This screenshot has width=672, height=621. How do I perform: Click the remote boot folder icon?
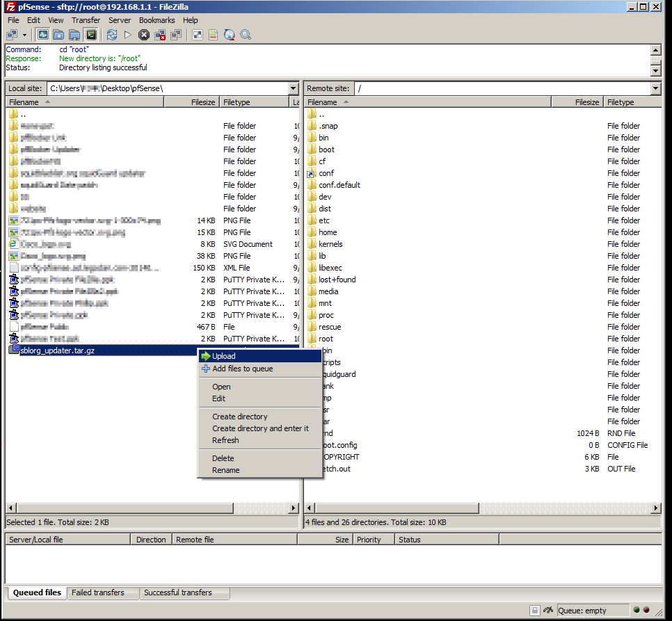click(312, 150)
